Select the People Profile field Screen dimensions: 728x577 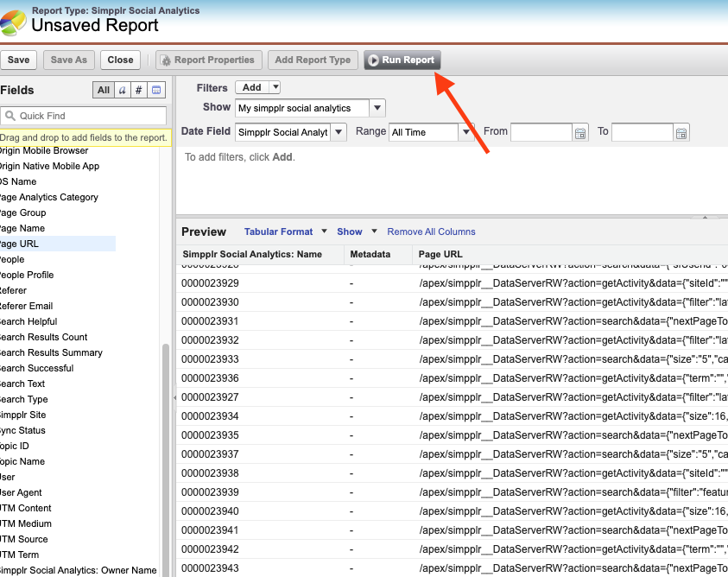pyautogui.click(x=27, y=275)
